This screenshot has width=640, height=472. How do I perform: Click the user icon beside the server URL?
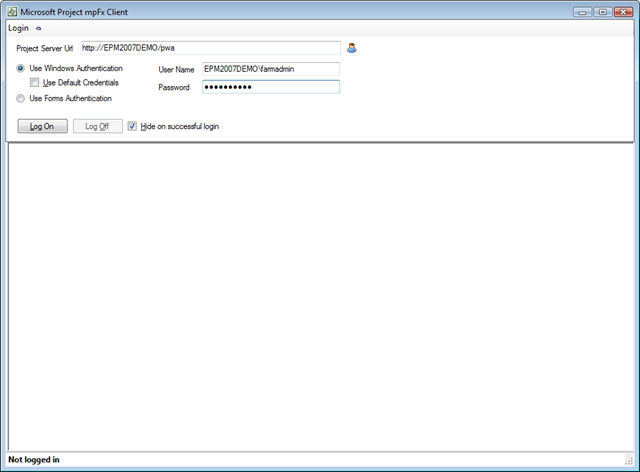pos(351,48)
